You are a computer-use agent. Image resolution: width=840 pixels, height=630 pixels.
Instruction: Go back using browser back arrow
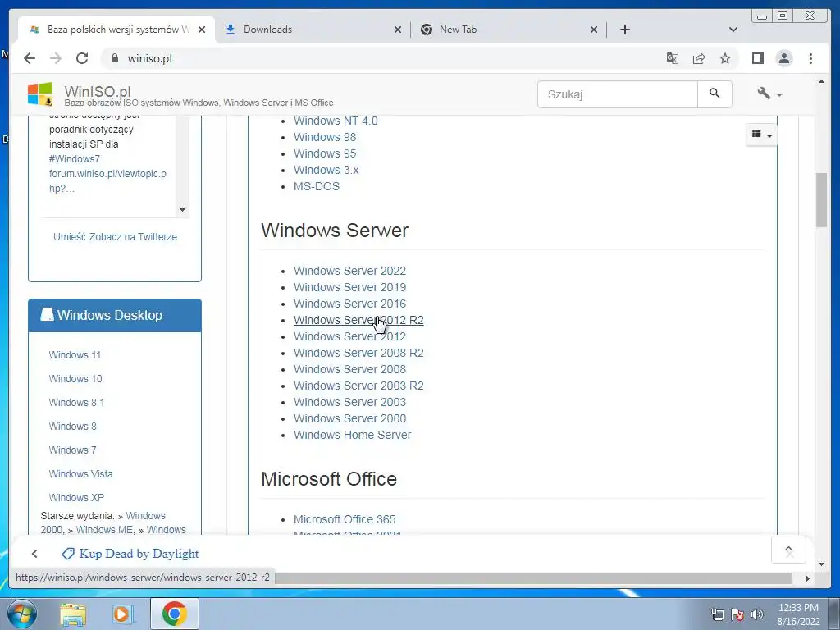point(30,58)
